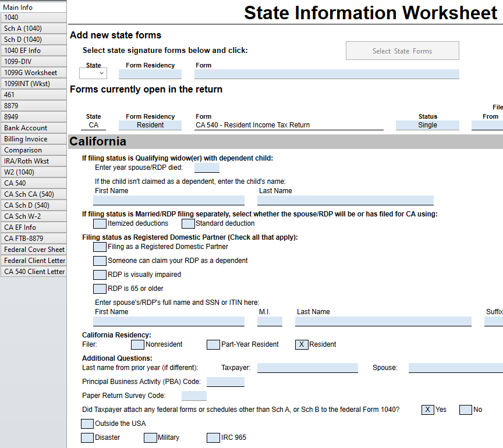The image size is (503, 448).
Task: Click the child's Last Name field
Action: click(x=345, y=200)
